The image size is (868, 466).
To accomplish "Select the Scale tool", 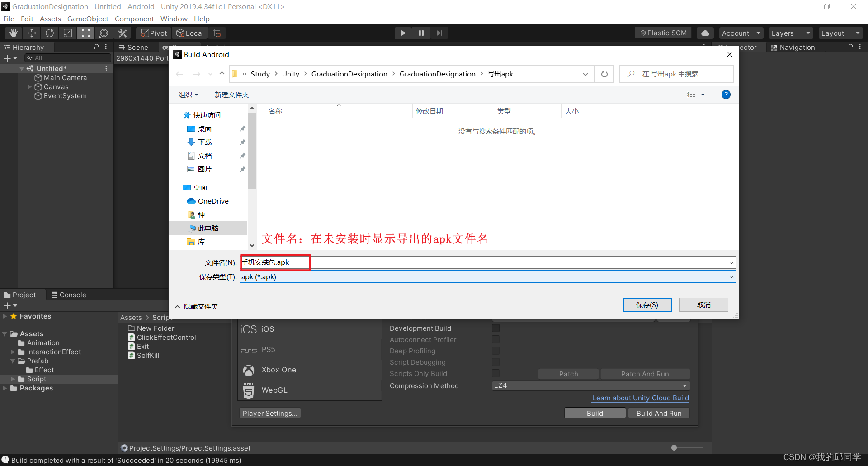I will tap(67, 33).
